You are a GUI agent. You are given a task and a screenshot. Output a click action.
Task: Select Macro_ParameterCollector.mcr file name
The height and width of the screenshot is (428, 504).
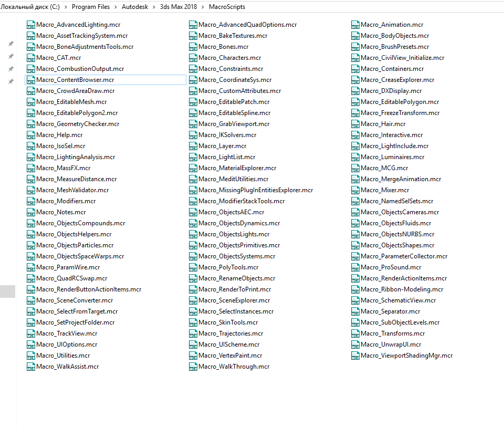tap(404, 256)
